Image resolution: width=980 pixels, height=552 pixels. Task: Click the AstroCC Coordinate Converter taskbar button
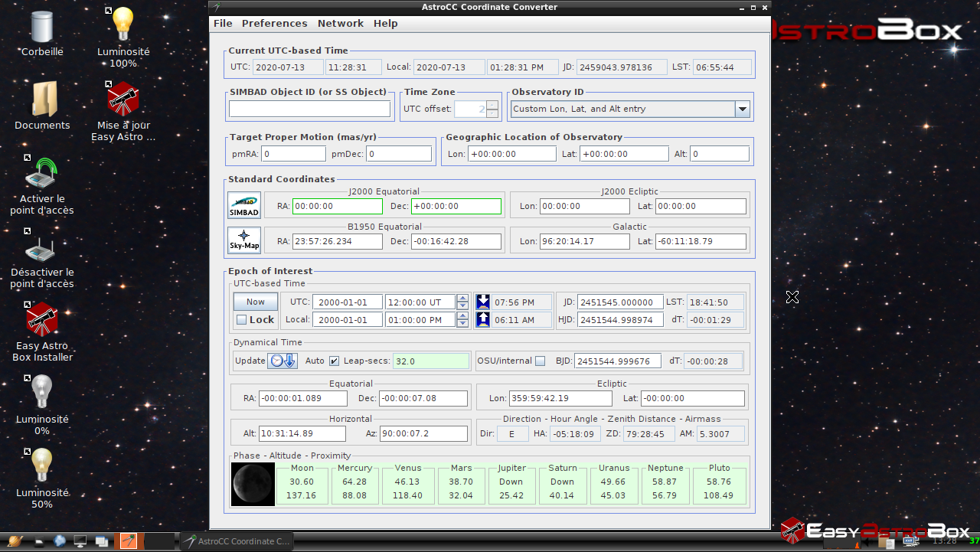[x=237, y=541]
